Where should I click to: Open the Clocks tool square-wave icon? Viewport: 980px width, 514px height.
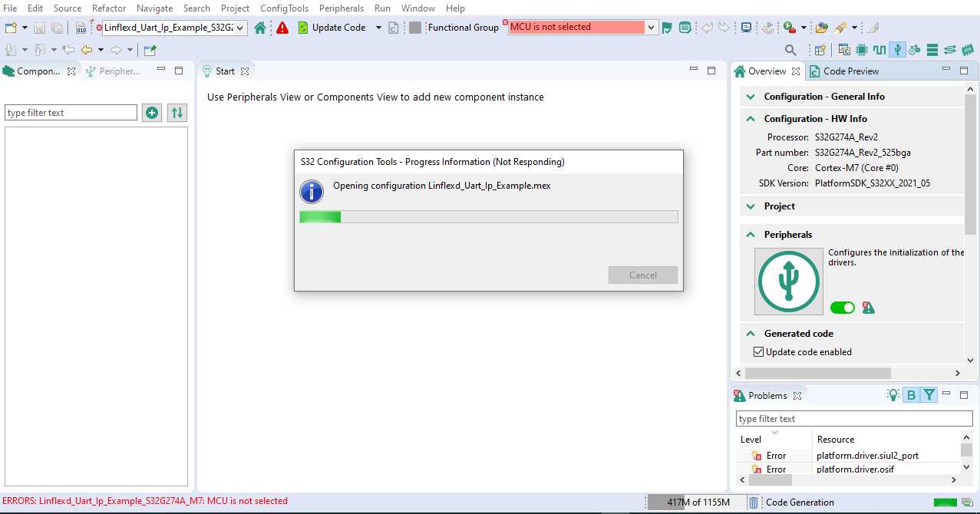[879, 50]
